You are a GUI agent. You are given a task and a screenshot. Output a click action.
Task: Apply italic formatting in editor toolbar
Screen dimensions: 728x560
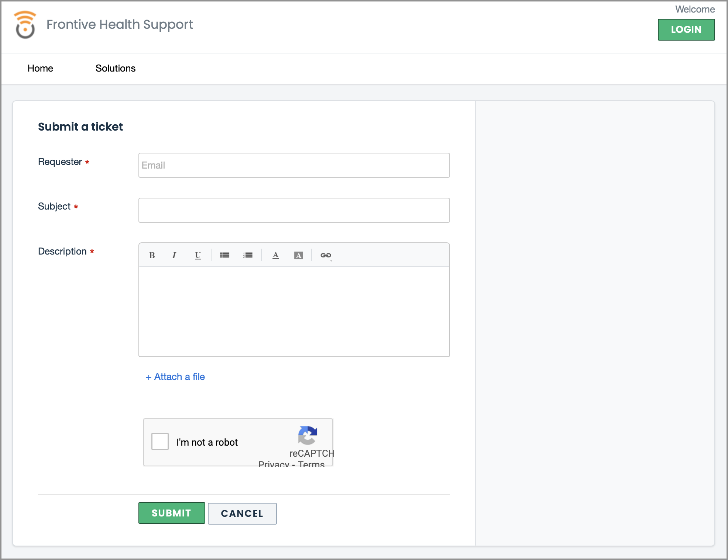coord(174,255)
